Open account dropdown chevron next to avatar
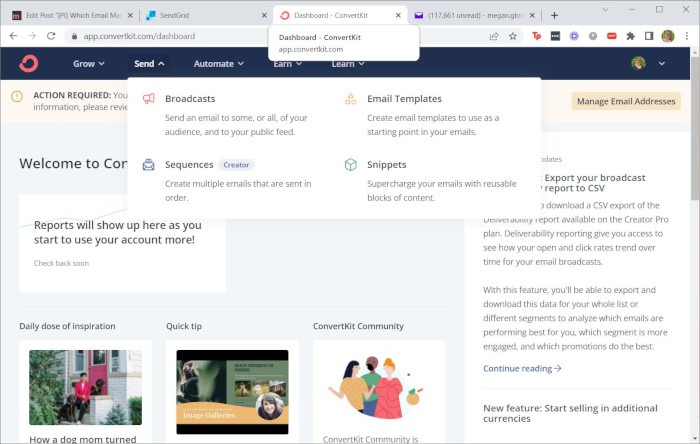 click(662, 63)
